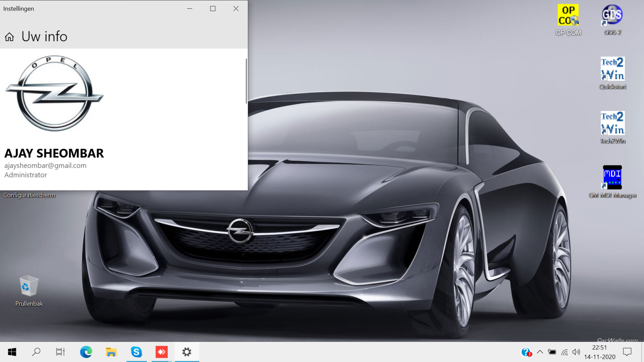Image resolution: width=644 pixels, height=362 pixels.
Task: Go to Settings home via the house icon
Action: pyautogui.click(x=9, y=37)
